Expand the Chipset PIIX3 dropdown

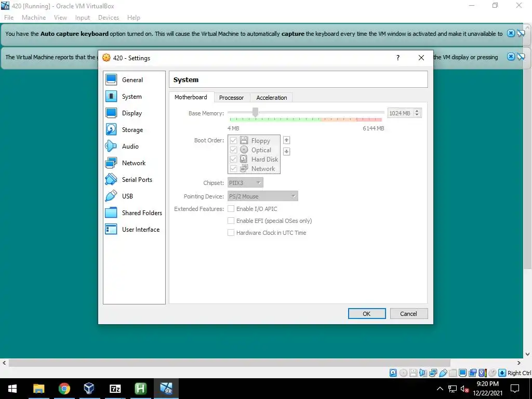click(x=245, y=182)
